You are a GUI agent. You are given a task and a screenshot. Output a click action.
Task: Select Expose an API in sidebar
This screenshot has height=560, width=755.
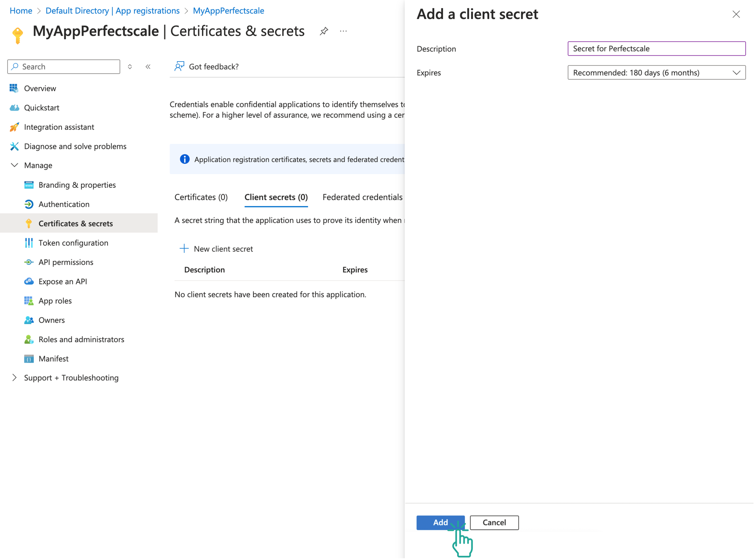pyautogui.click(x=63, y=281)
